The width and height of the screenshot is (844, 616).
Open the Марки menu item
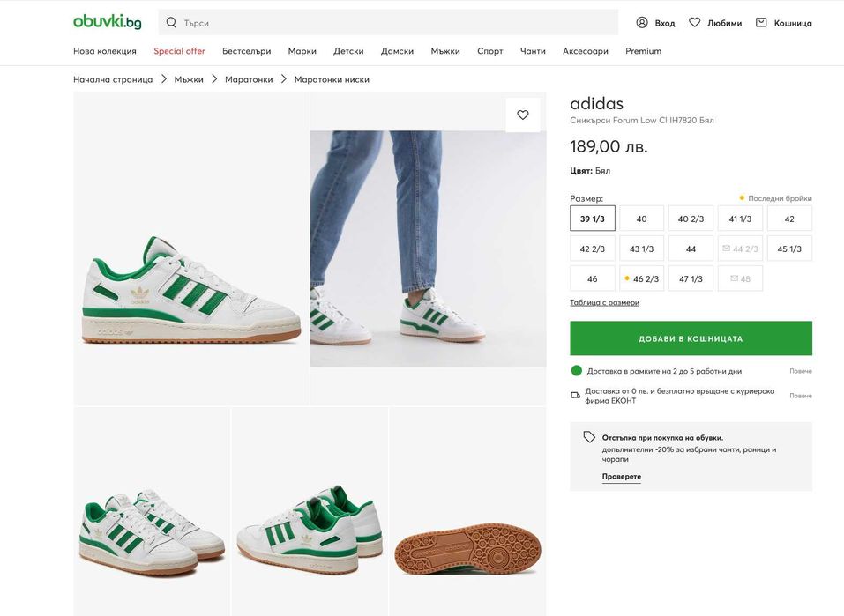point(302,51)
